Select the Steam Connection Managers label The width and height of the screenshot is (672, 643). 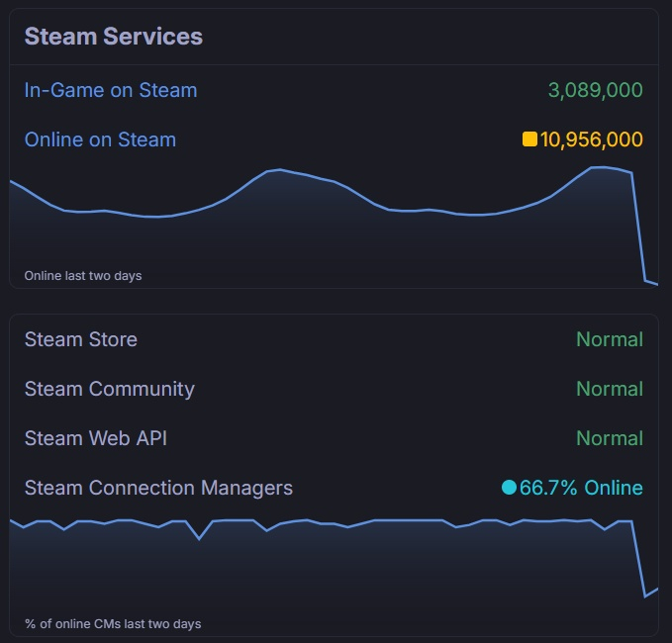[x=158, y=488]
